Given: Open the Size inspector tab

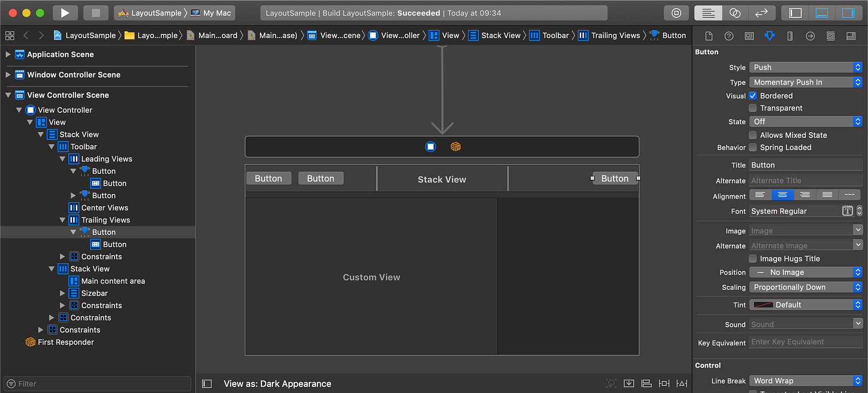Looking at the screenshot, I should tap(790, 36).
